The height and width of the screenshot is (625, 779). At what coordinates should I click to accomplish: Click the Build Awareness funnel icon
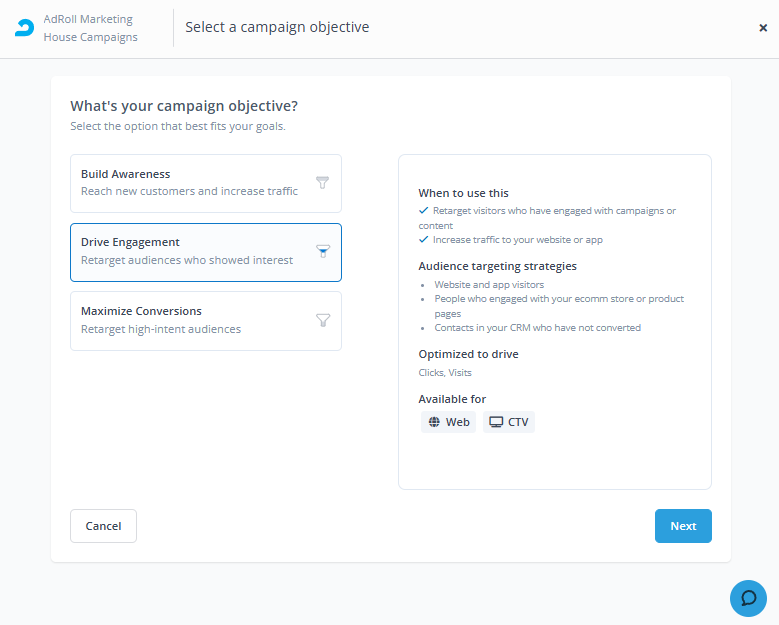[x=322, y=182]
